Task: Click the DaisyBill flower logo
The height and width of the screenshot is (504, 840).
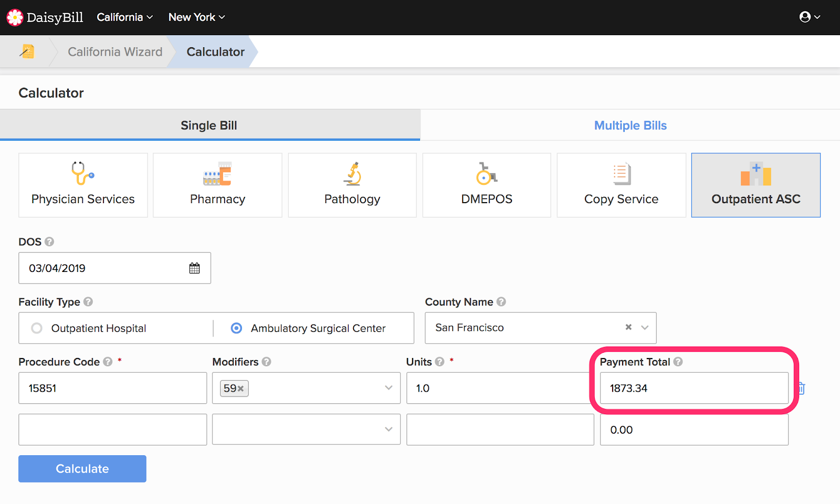Action: tap(15, 17)
